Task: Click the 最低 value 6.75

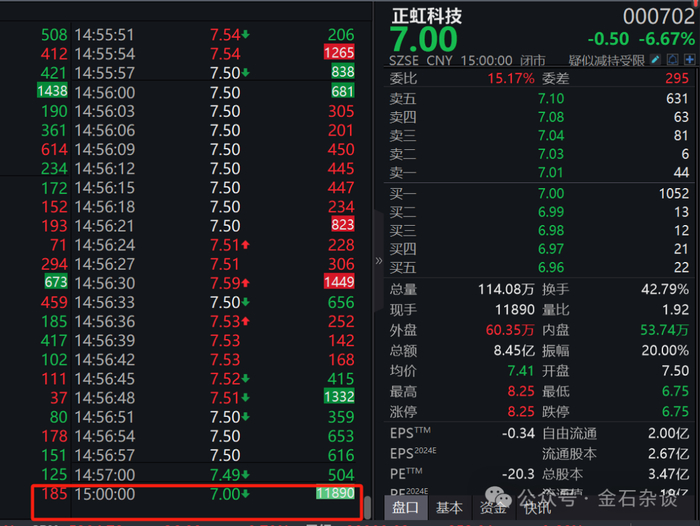Action: 675,391
